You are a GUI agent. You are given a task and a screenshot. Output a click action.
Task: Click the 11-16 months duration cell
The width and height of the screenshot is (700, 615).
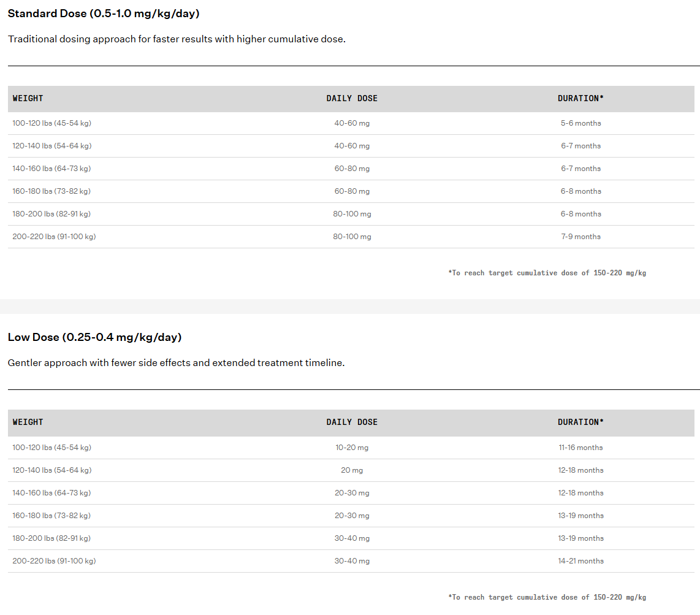581,448
